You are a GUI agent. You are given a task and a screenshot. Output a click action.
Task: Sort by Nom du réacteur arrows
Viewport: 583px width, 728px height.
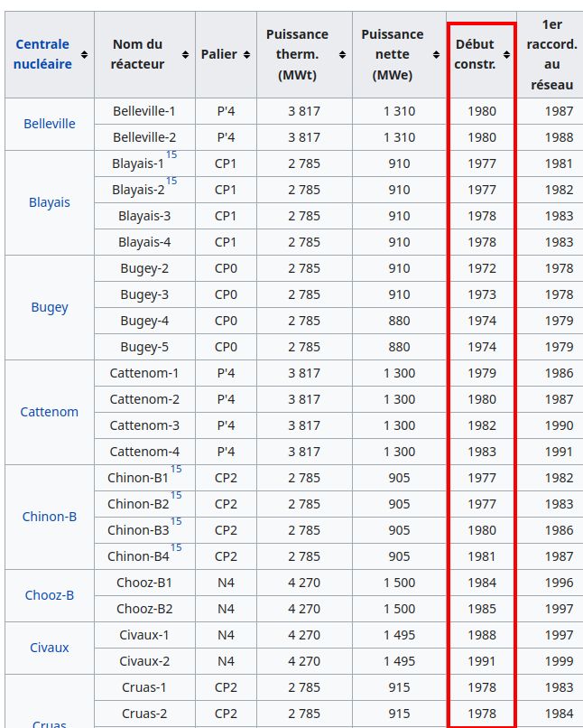pyautogui.click(x=185, y=55)
